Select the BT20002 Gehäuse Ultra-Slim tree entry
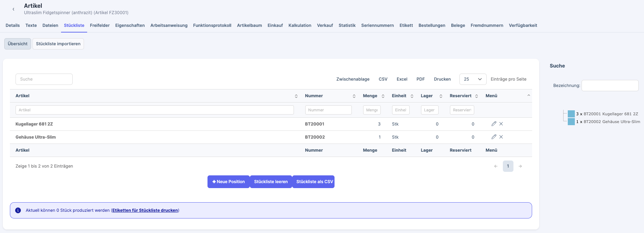This screenshot has width=644, height=233. coord(611,122)
